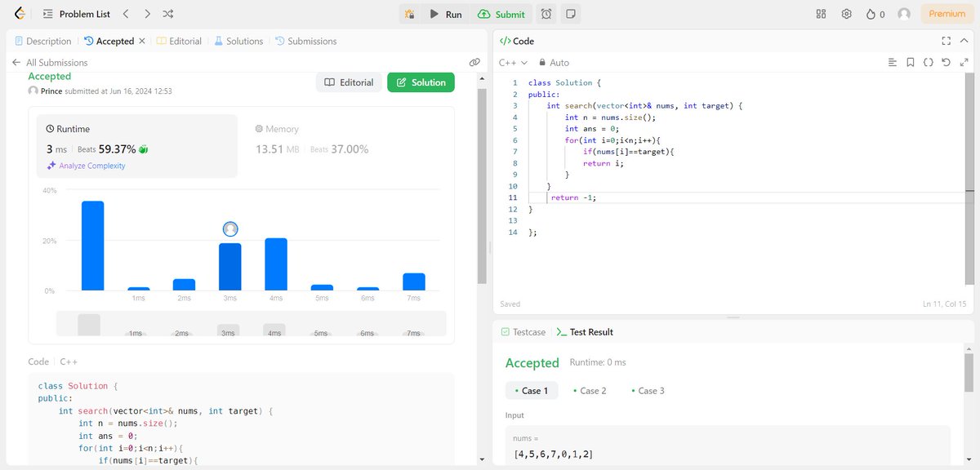Click the 37.00% memory beats value
980x470 pixels.
[350, 149]
